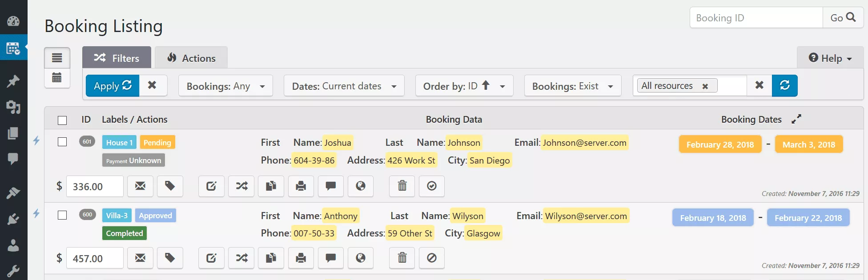Click the House 1 resource label
Screen dimensions: 868x280
(x=119, y=142)
